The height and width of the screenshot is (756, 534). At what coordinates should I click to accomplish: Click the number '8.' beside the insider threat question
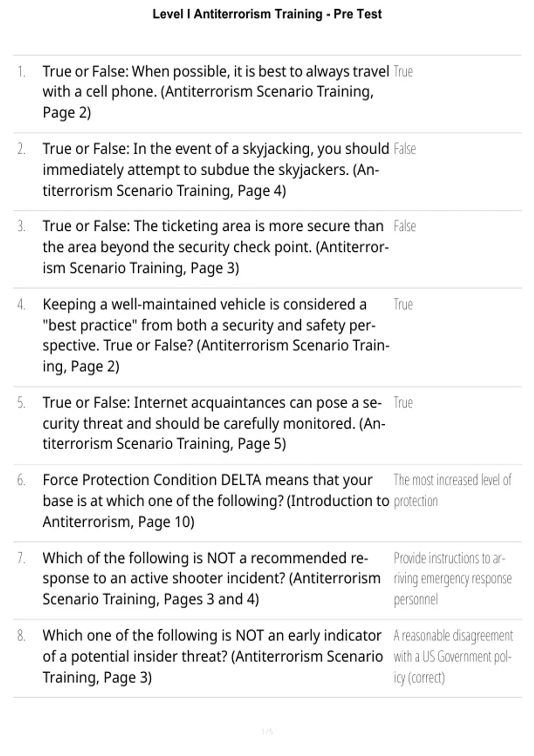(x=21, y=636)
